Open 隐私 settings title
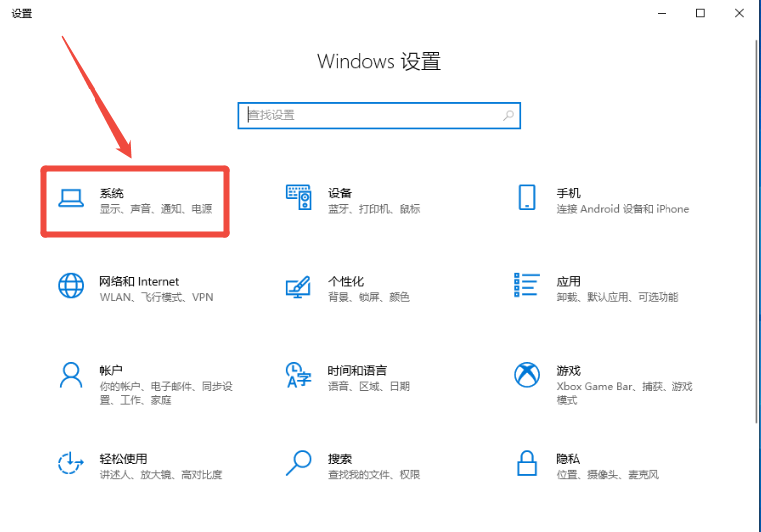 pyautogui.click(x=568, y=459)
